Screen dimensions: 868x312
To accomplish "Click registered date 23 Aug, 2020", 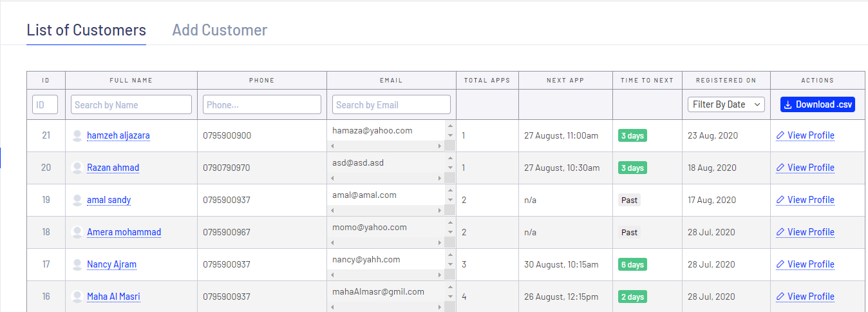I will pyautogui.click(x=713, y=135).
